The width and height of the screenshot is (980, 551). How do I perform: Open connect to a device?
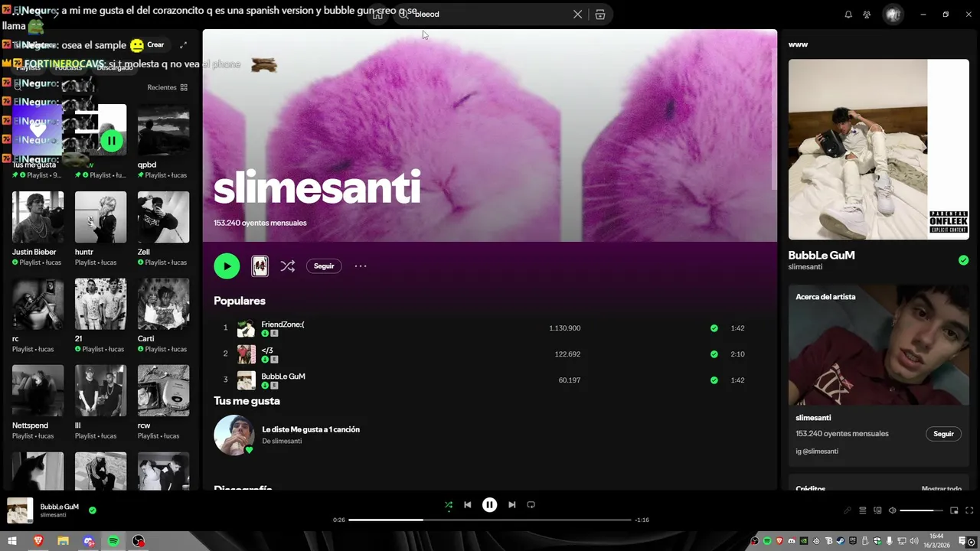pos(877,510)
